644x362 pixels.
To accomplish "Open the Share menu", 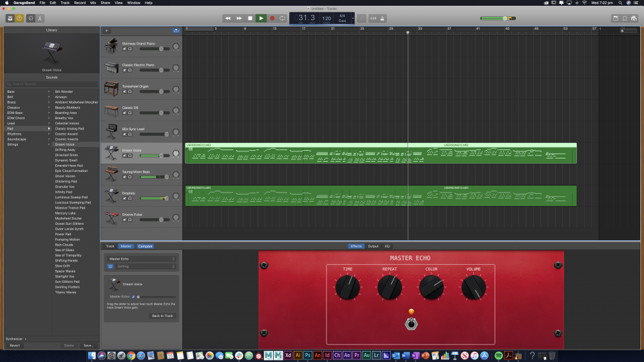I will pyautogui.click(x=105, y=3).
